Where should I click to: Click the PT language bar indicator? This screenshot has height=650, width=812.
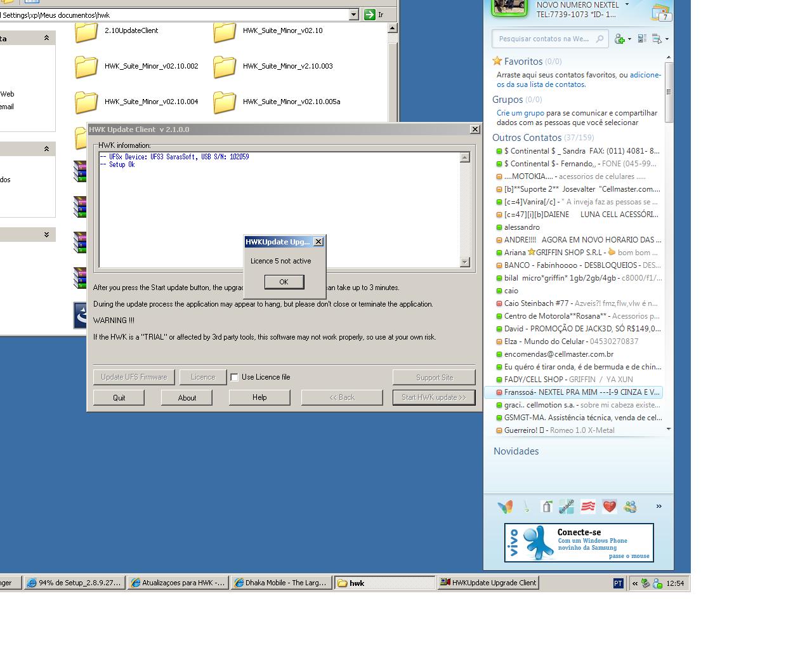click(x=618, y=583)
